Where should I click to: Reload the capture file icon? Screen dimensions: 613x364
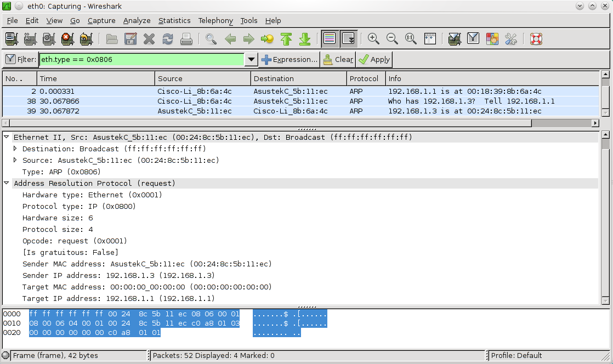tap(168, 39)
